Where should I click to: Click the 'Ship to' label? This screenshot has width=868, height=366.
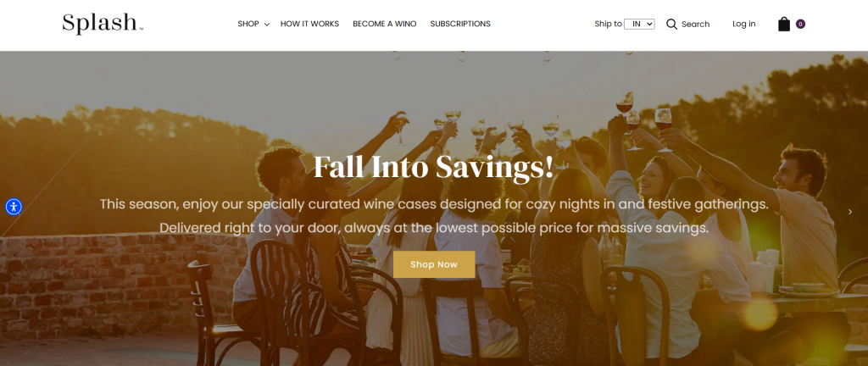point(608,24)
